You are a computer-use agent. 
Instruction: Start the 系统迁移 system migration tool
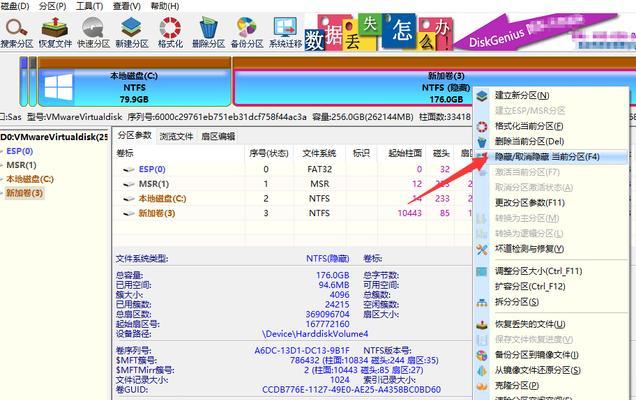pyautogui.click(x=286, y=32)
